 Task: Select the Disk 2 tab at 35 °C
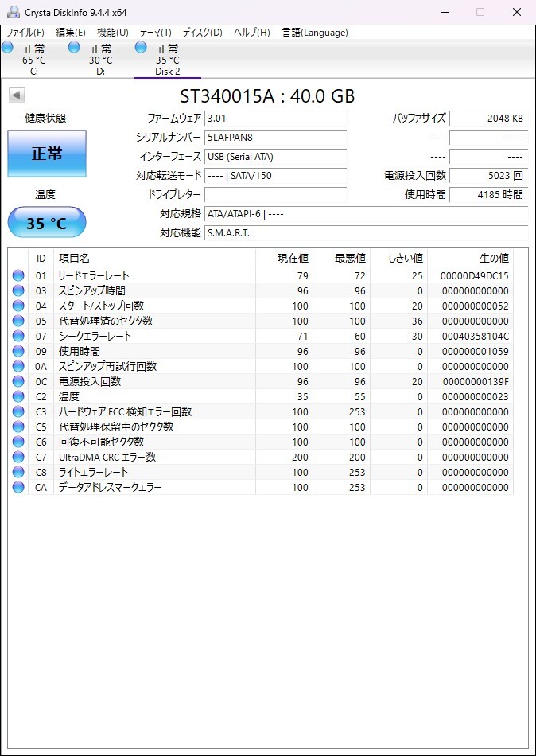(x=167, y=60)
